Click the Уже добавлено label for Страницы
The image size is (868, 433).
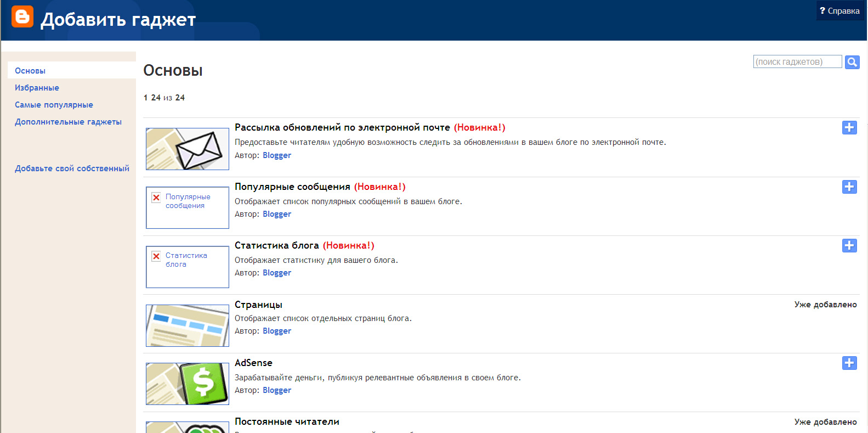coord(825,305)
